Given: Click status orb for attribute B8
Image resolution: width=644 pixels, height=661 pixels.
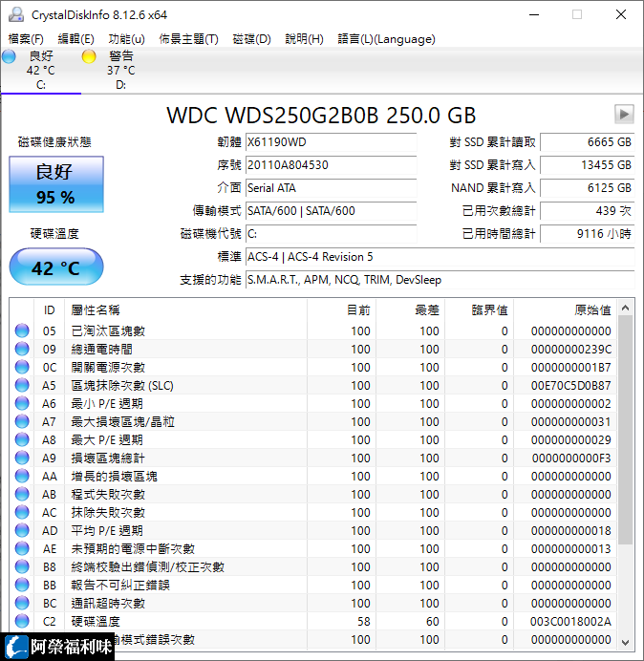Looking at the screenshot, I should pos(22,566).
